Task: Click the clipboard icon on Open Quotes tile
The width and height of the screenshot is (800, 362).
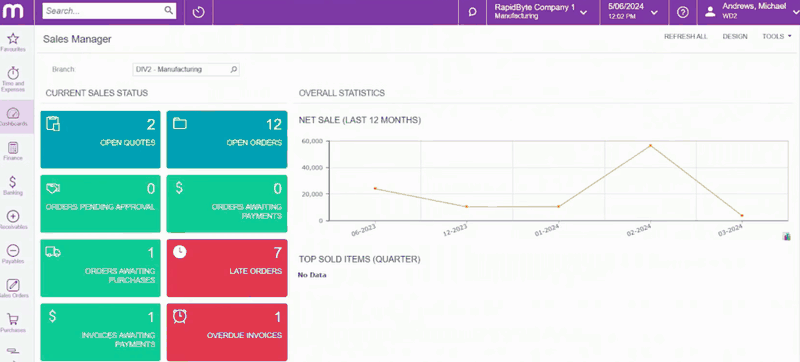Action: pyautogui.click(x=53, y=123)
